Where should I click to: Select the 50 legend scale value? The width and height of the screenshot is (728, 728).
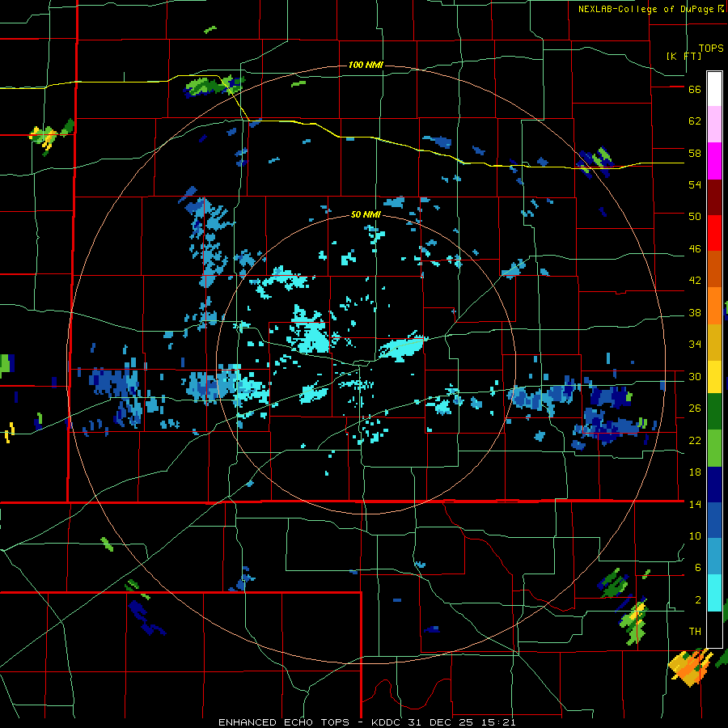click(x=695, y=217)
